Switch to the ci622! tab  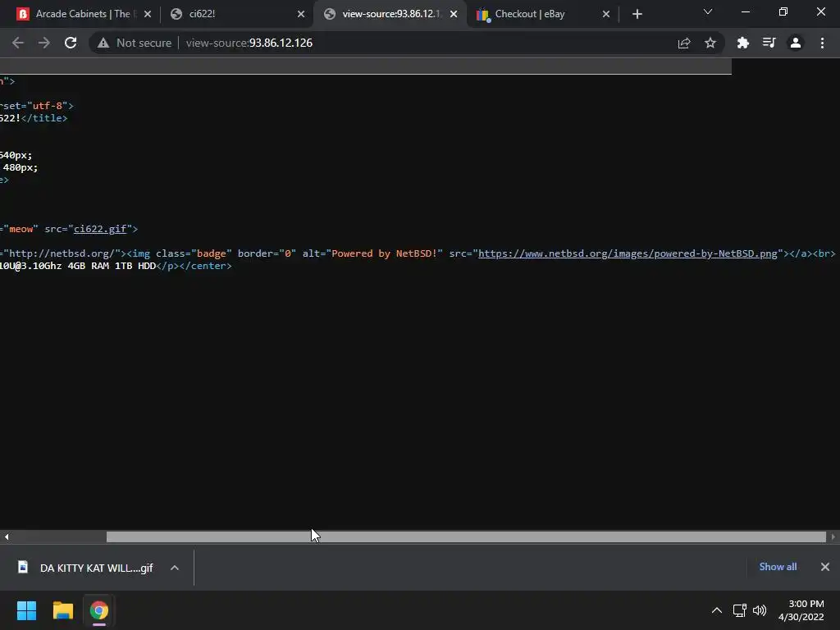coord(235,14)
